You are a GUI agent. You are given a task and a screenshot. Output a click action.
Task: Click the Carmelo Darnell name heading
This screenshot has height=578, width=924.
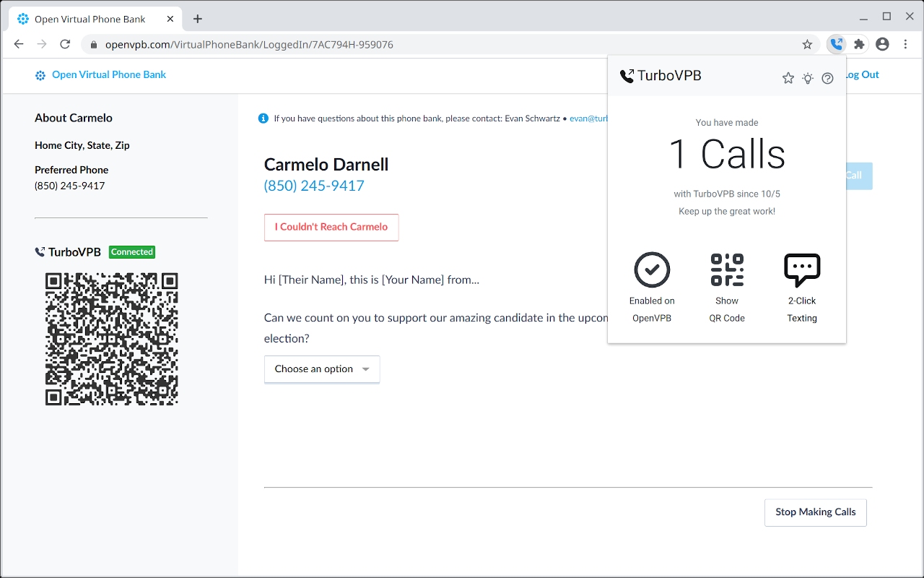[326, 165]
